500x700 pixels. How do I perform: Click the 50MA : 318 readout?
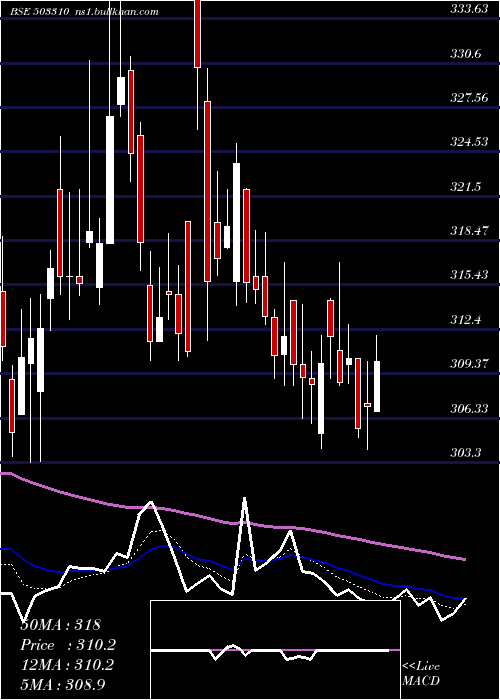point(61,625)
